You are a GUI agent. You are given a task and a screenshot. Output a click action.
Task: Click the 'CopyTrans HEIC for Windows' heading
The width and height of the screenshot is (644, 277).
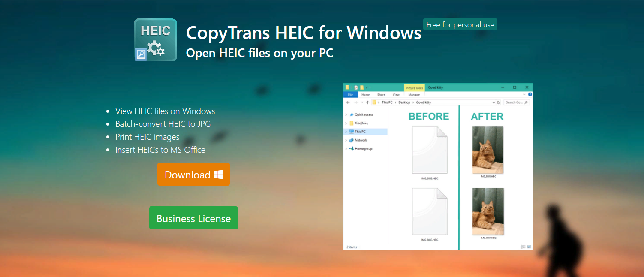click(304, 33)
